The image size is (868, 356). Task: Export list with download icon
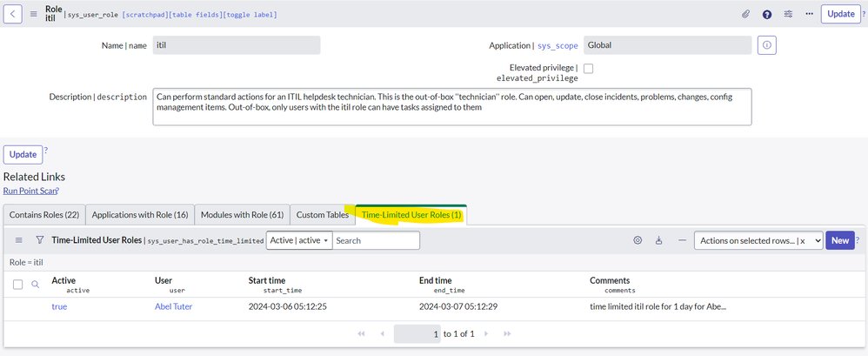click(x=658, y=240)
